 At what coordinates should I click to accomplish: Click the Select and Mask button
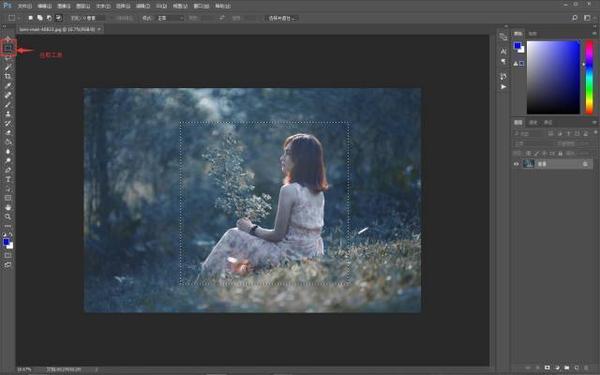point(282,18)
